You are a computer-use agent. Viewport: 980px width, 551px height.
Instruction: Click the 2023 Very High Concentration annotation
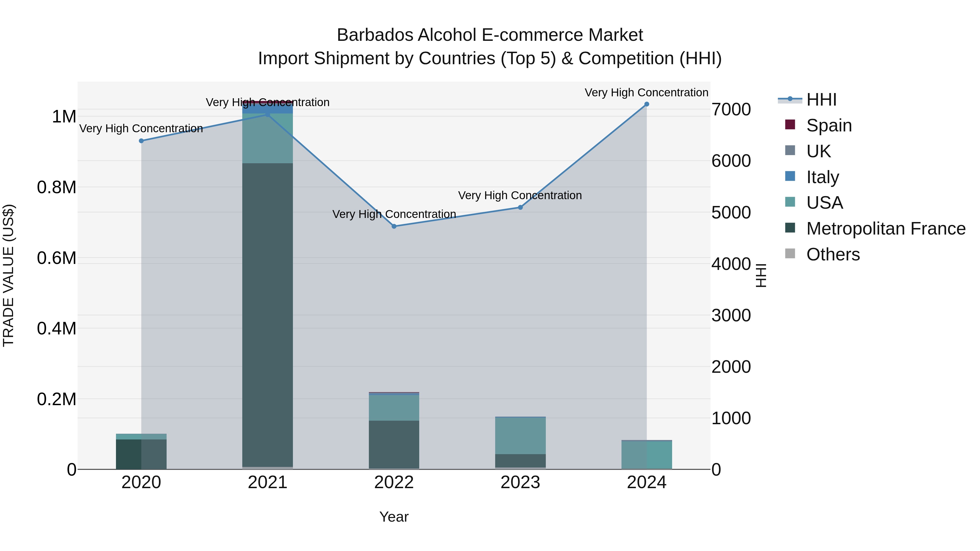520,195
